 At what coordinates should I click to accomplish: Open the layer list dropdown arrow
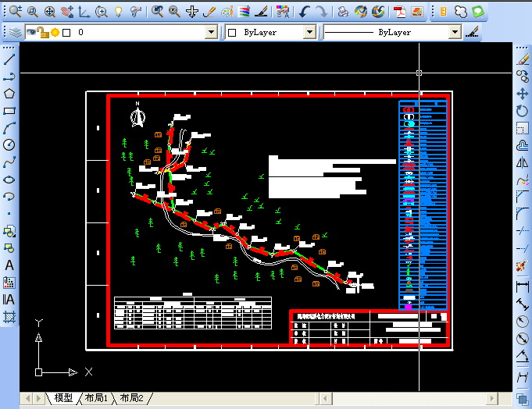coord(211,33)
